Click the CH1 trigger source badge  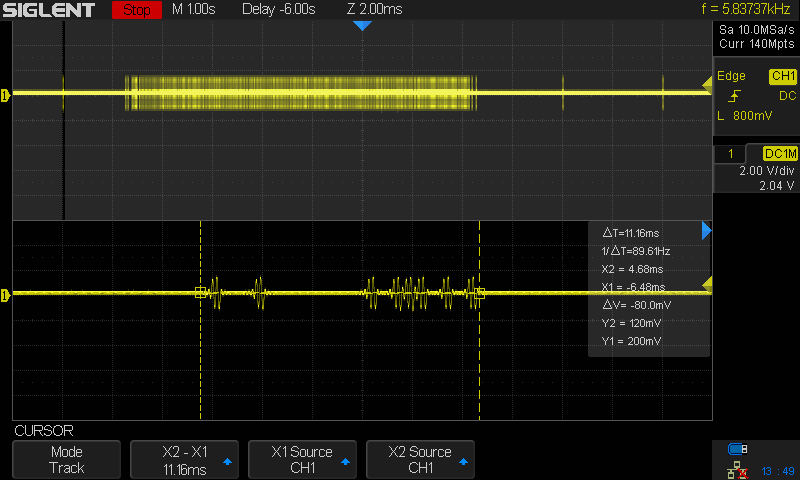coord(783,76)
